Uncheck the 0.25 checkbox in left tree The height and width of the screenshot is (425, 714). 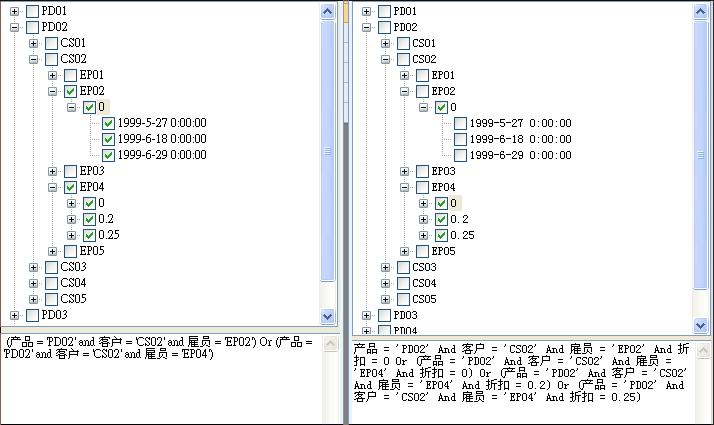click(89, 235)
